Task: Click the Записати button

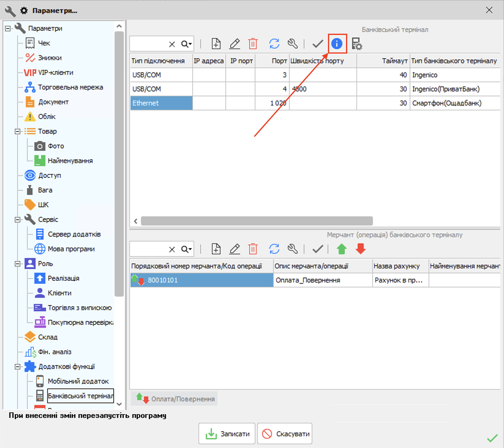Action: tap(227, 434)
